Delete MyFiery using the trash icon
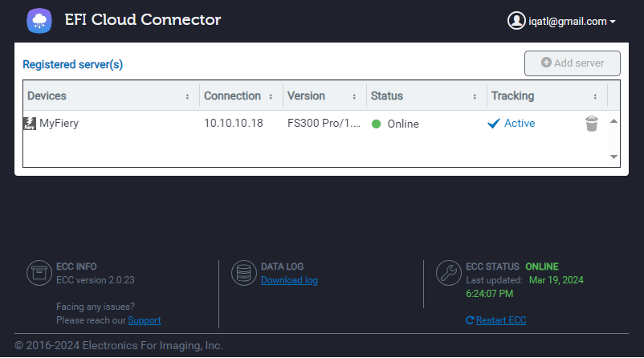The height and width of the screenshot is (358, 644). pos(592,124)
